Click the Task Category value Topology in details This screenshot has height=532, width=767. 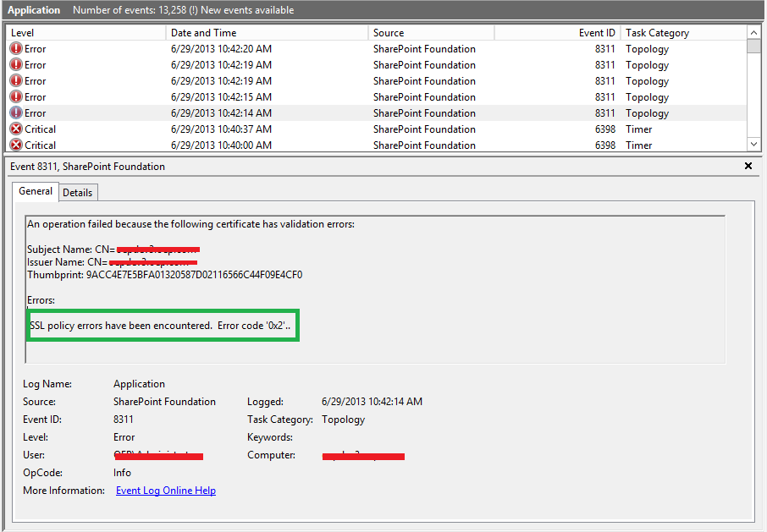(344, 420)
